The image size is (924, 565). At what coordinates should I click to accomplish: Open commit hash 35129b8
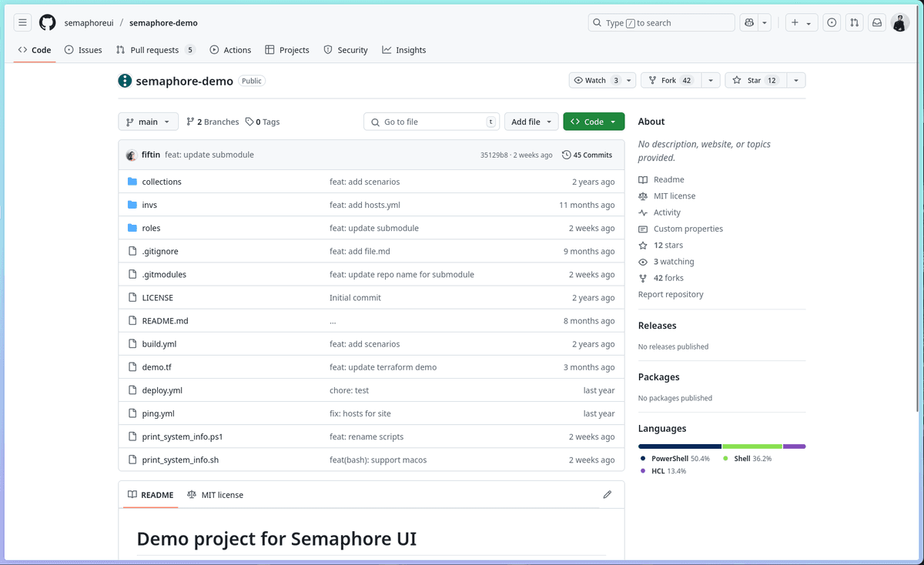pyautogui.click(x=494, y=155)
